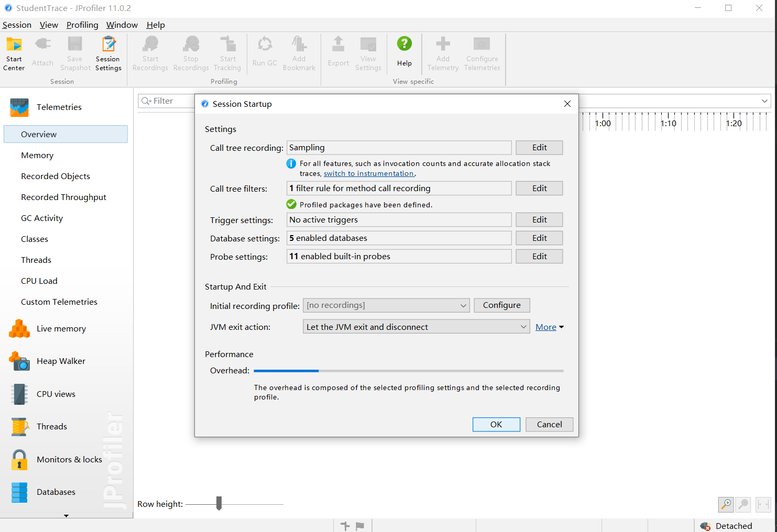Image resolution: width=777 pixels, height=532 pixels.
Task: Open the View menu
Action: tap(49, 25)
